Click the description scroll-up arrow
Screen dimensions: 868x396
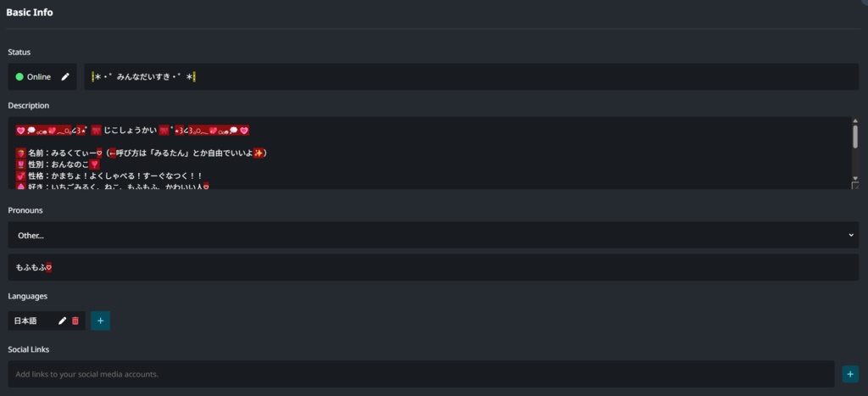pyautogui.click(x=854, y=121)
